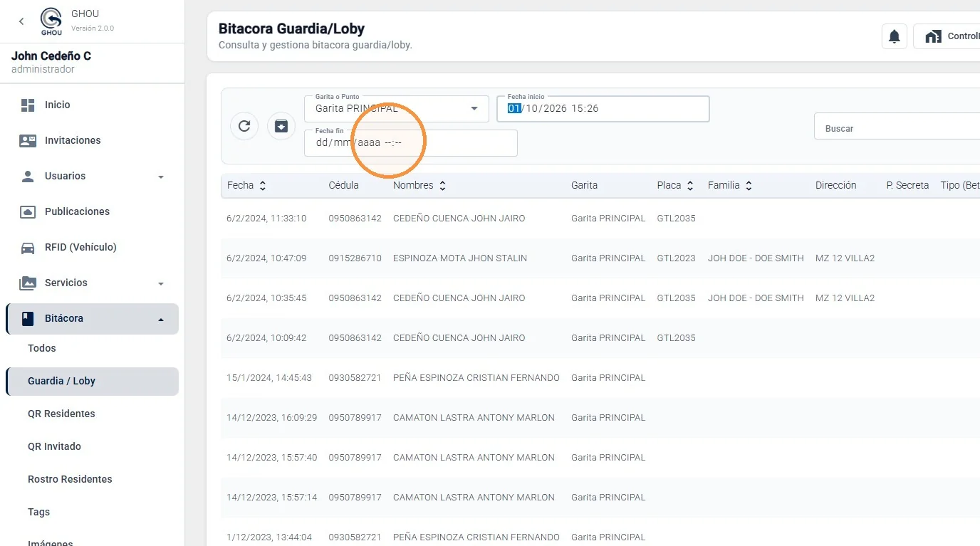The height and width of the screenshot is (546, 980).
Task: Click the back arrow beside GHOU logo
Action: tap(21, 21)
